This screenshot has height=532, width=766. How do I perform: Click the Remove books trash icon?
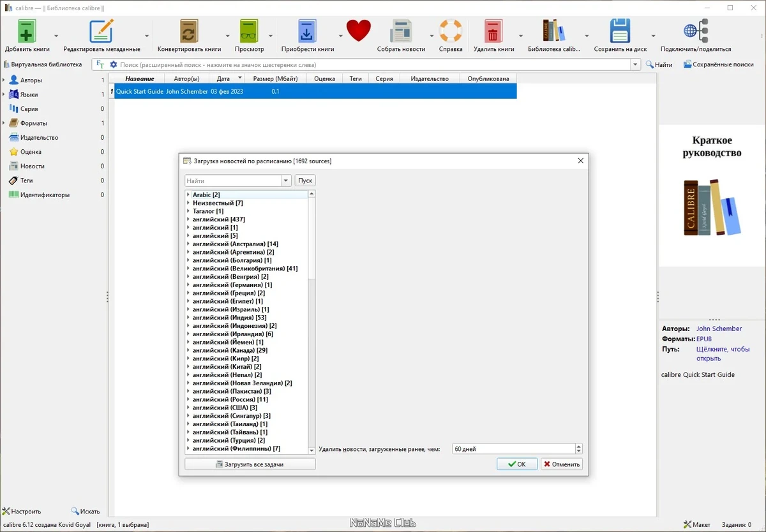point(493,31)
